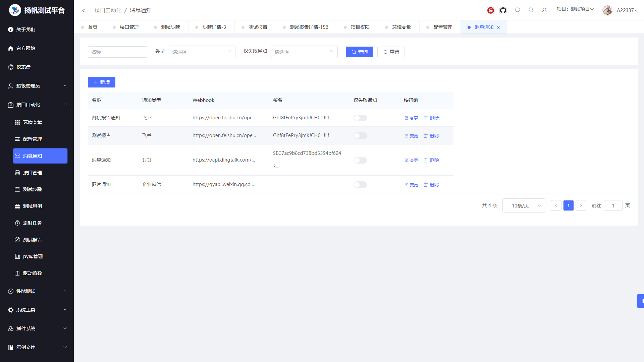Screen dimensions: 644x362
Task: Click edit 变更 icon for 消息通知 row
Action: (407, 160)
